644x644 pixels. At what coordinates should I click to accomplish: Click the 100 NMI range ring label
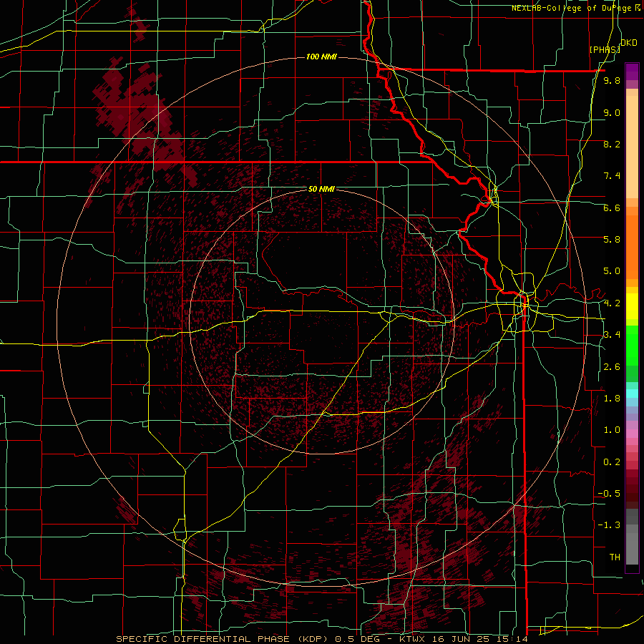click(x=321, y=57)
